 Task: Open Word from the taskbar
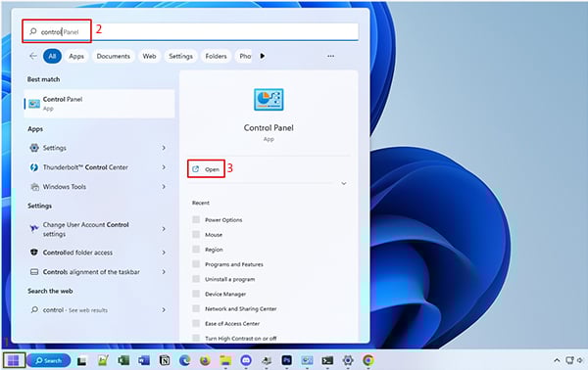pyautogui.click(x=144, y=360)
